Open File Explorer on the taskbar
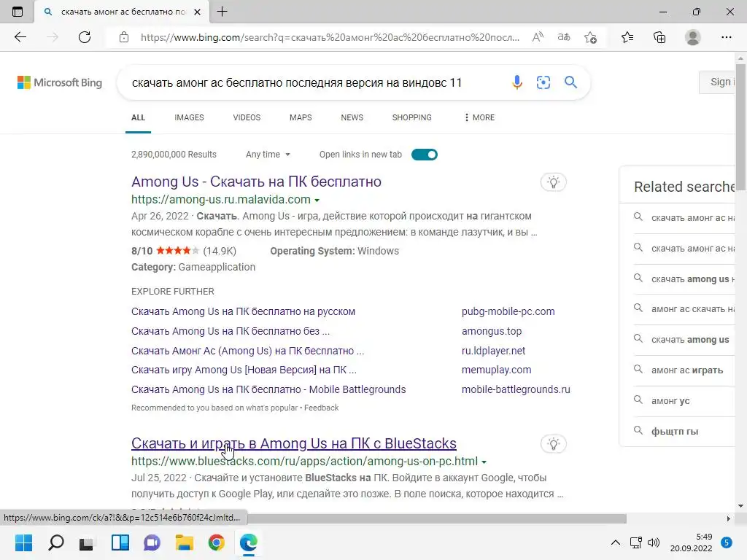The image size is (747, 560). 185,542
